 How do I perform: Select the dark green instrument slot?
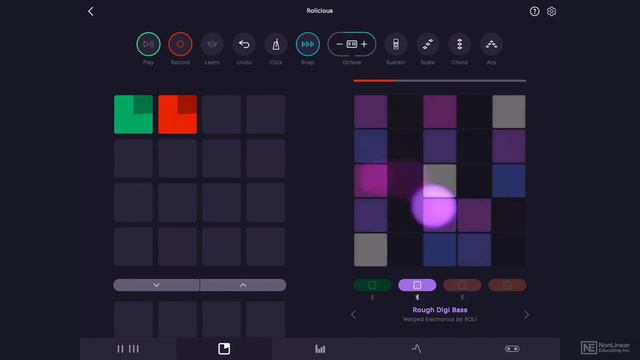pyautogui.click(x=372, y=285)
